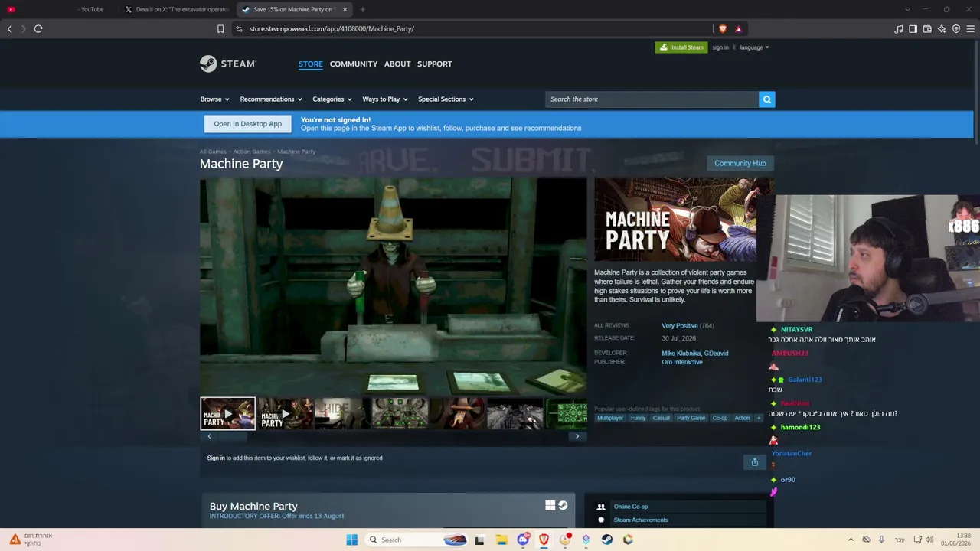
Task: Open the Community Hub button
Action: pos(740,163)
